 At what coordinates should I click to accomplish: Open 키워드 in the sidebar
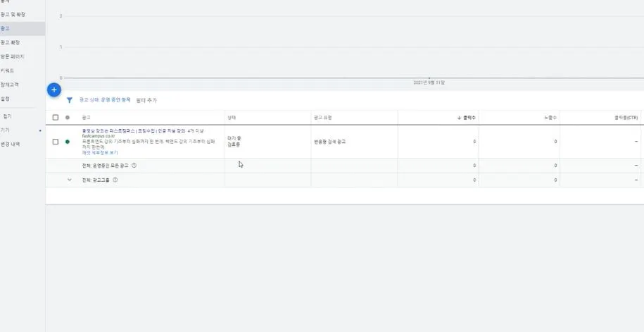pos(8,70)
